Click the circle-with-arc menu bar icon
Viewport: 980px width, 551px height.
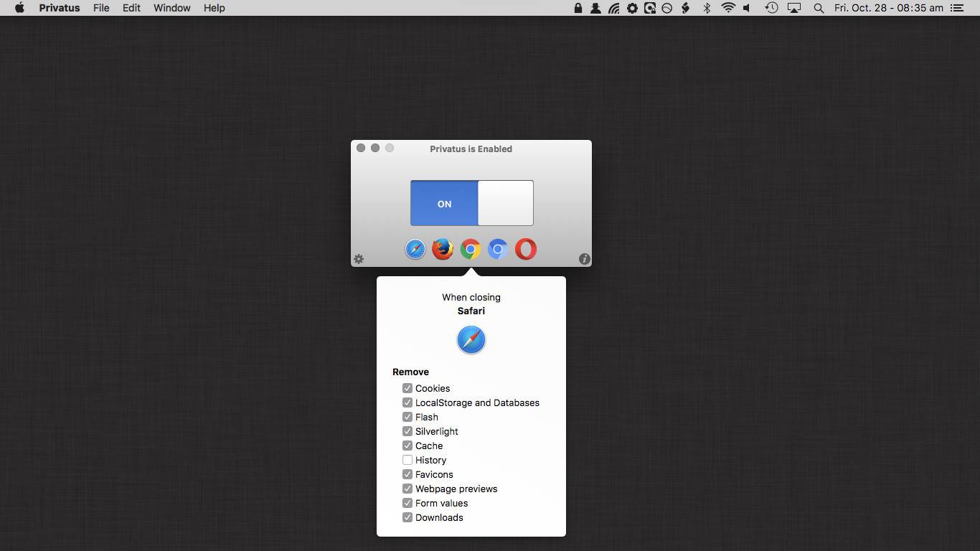[x=667, y=8]
